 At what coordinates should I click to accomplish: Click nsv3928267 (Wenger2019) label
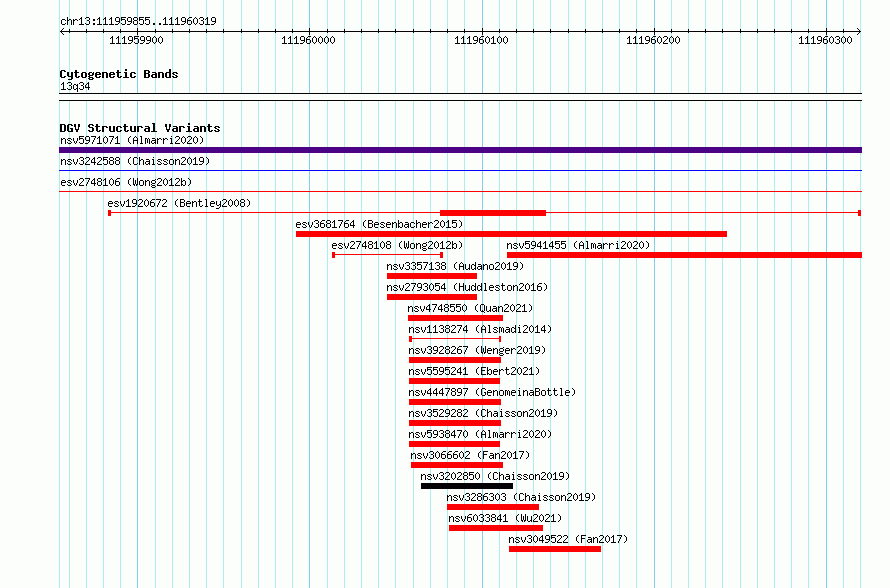[x=477, y=350]
